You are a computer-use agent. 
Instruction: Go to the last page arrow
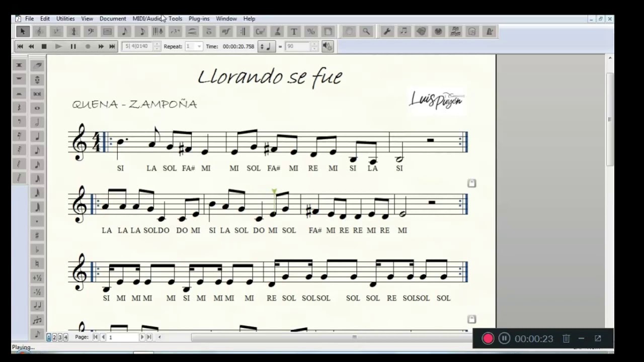pos(149,337)
